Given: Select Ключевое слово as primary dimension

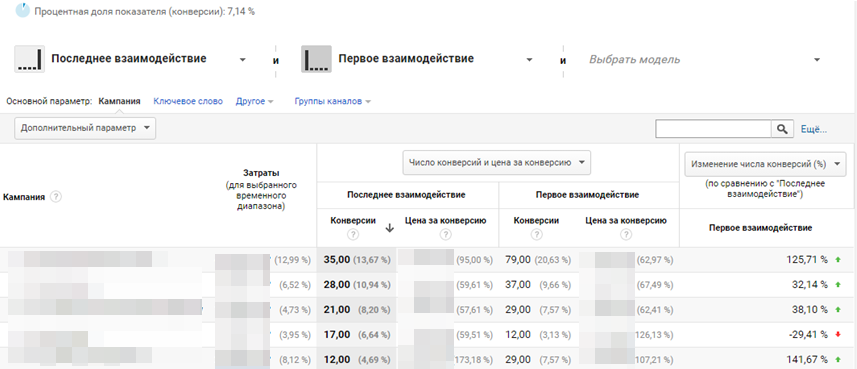Looking at the screenshot, I should pyautogui.click(x=188, y=101).
